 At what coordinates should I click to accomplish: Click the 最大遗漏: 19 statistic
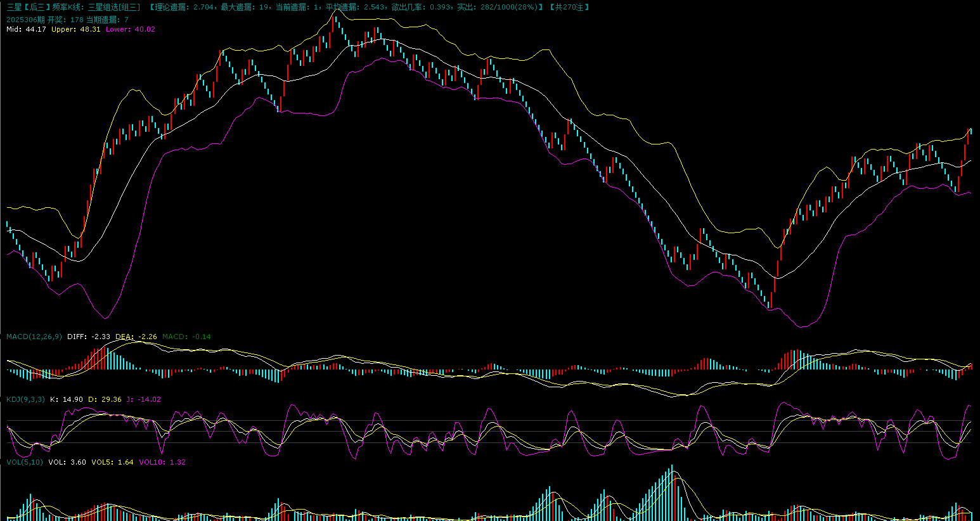246,7
